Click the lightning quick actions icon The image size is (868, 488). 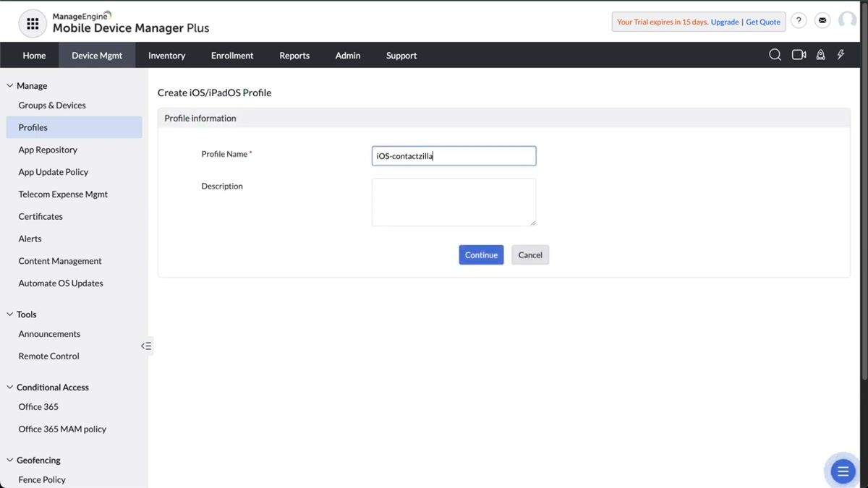pos(840,55)
